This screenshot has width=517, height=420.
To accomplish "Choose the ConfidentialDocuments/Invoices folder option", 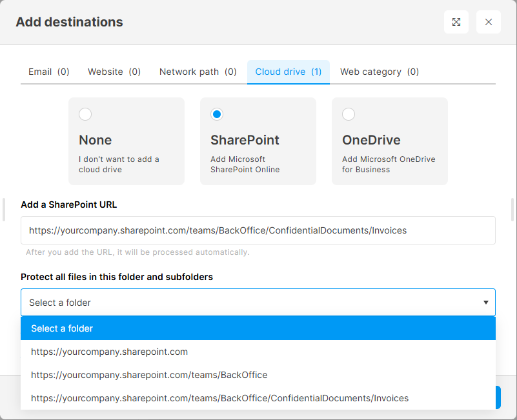I will [258, 398].
